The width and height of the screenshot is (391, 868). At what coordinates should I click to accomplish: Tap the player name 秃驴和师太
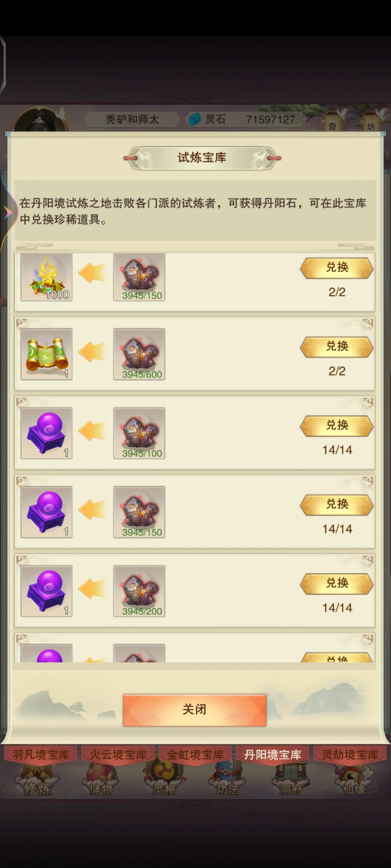(132, 119)
